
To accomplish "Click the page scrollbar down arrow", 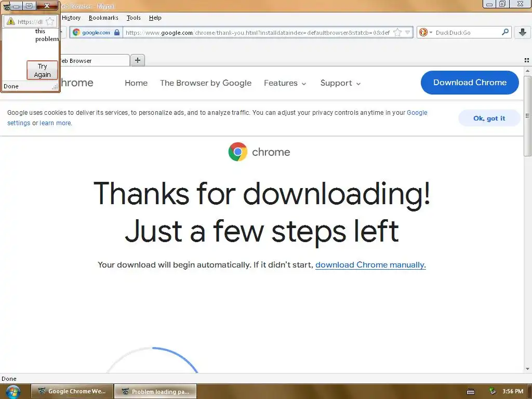I will click(x=527, y=368).
